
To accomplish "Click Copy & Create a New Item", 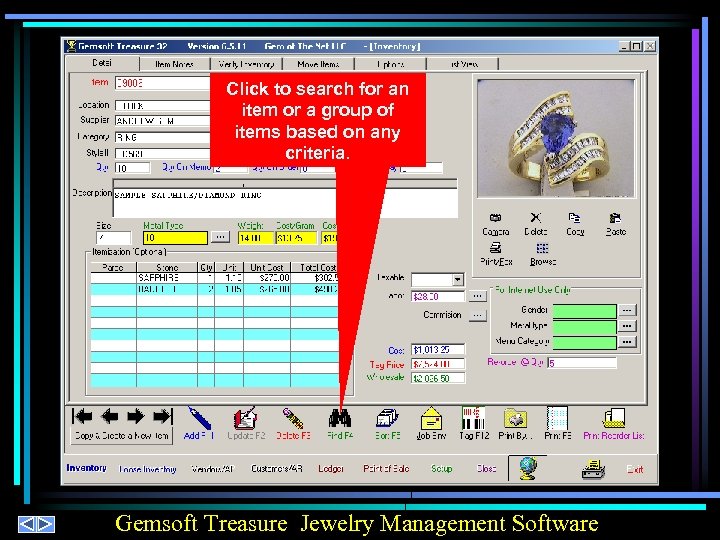I will [x=122, y=436].
